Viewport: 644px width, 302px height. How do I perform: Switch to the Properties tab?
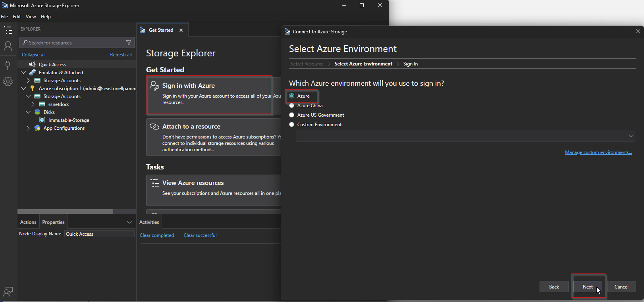point(53,222)
